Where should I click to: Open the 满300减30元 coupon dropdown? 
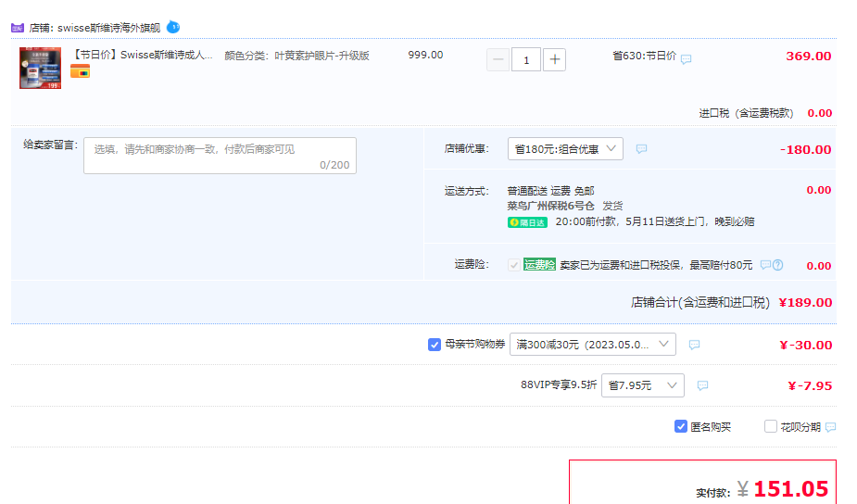(x=592, y=345)
